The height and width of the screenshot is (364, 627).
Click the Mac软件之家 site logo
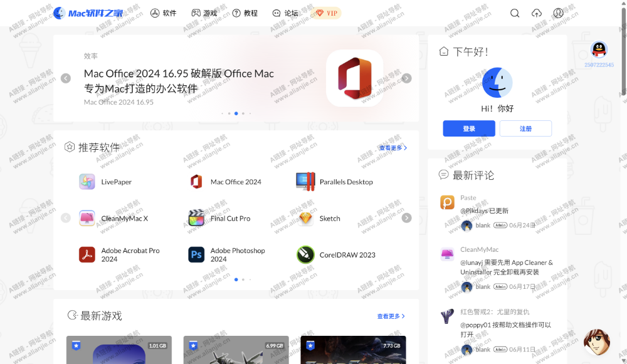88,13
